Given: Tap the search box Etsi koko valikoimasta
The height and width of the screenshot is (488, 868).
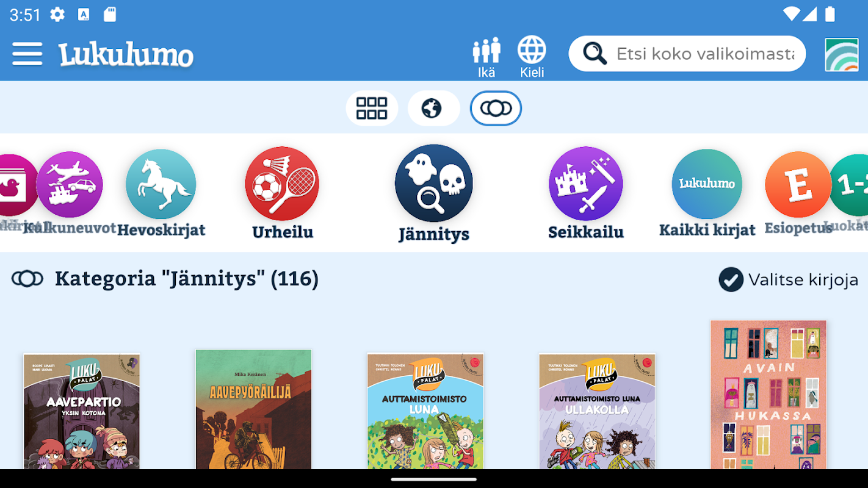Looking at the screenshot, I should (x=687, y=54).
